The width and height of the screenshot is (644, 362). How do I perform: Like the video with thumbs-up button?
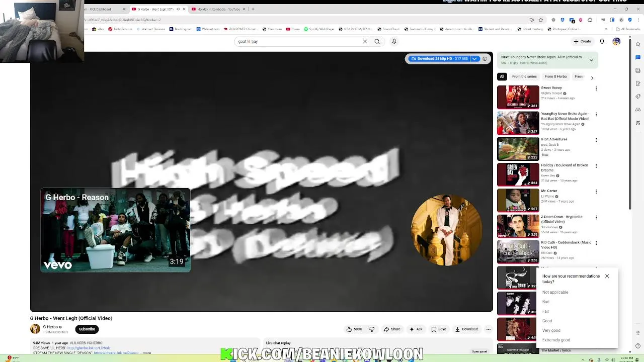point(354,329)
